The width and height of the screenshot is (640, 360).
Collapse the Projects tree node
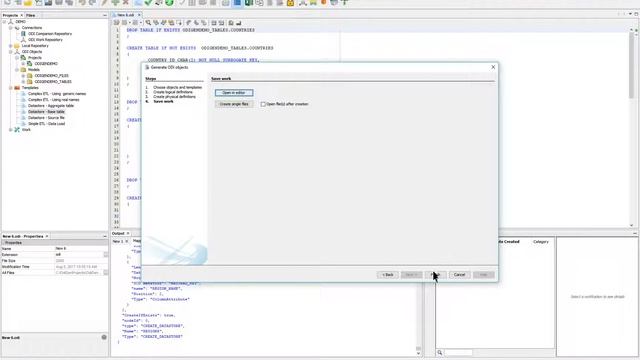[17, 58]
